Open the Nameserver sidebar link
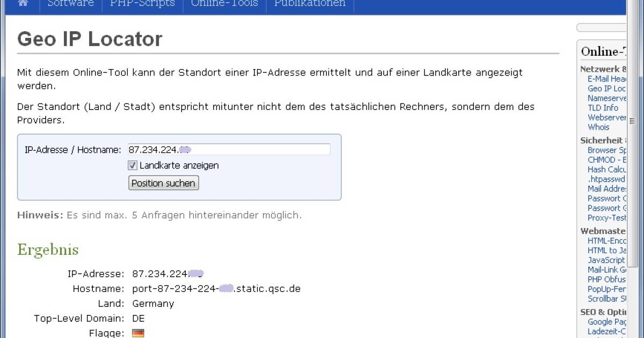This screenshot has width=644, height=338. [607, 98]
